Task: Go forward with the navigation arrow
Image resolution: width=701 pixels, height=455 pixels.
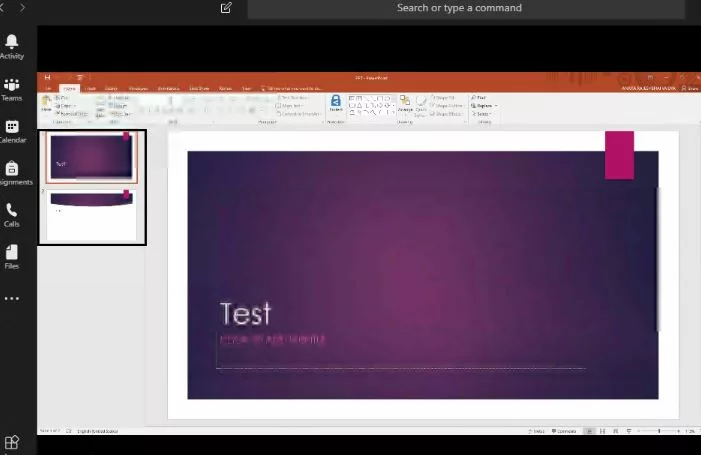Action: (x=22, y=8)
